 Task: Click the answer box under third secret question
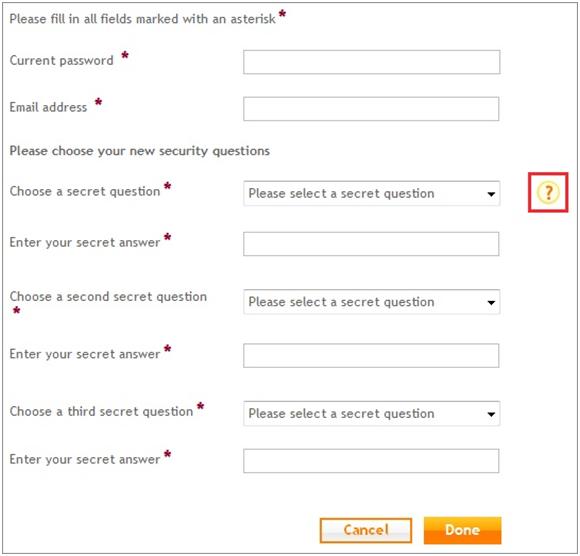point(371,461)
